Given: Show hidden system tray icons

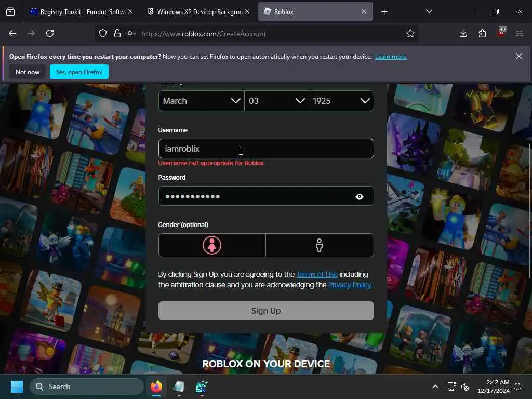Looking at the screenshot, I should (435, 387).
